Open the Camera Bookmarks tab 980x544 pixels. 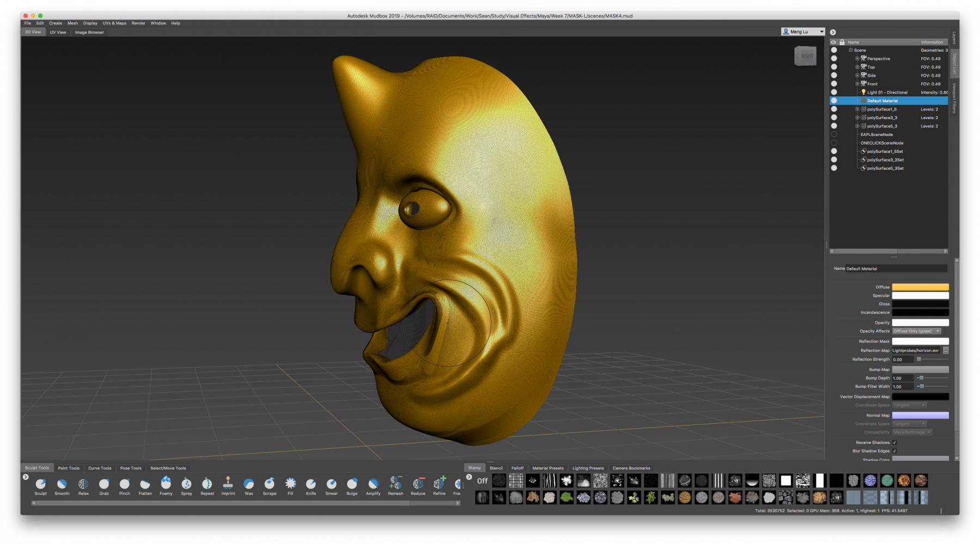point(631,468)
